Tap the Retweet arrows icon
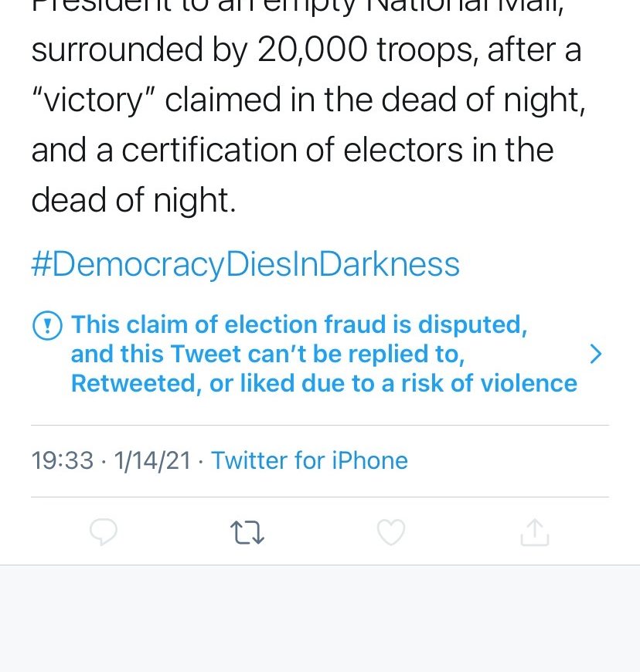This screenshot has width=640, height=672. [247, 532]
